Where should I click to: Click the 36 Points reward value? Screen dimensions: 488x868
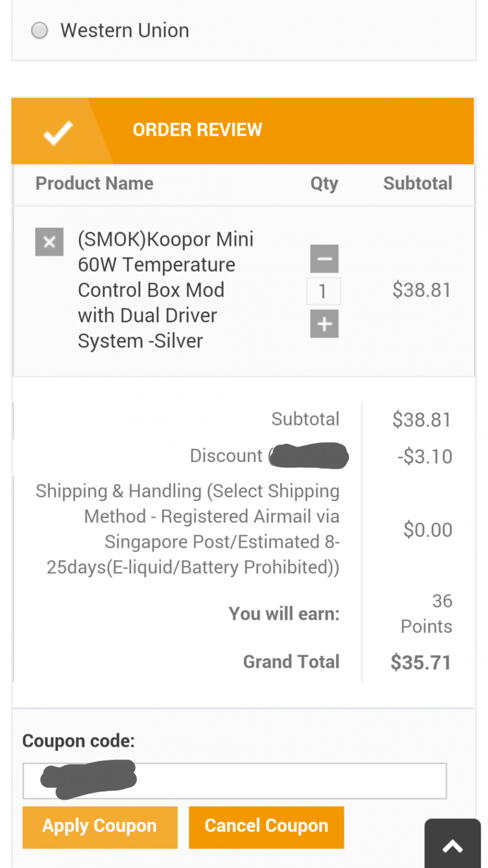[427, 613]
